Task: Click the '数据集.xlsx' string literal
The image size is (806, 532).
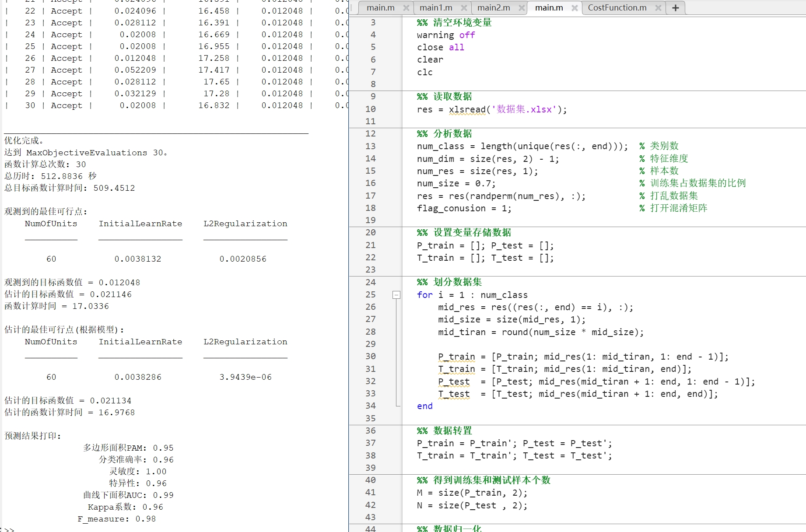Action: point(522,109)
